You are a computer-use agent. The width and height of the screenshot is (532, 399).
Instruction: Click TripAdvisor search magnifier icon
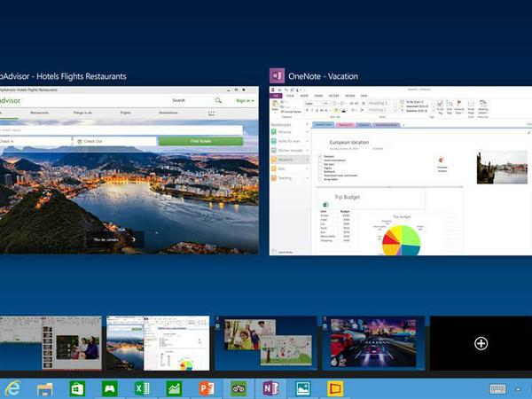(x=218, y=100)
